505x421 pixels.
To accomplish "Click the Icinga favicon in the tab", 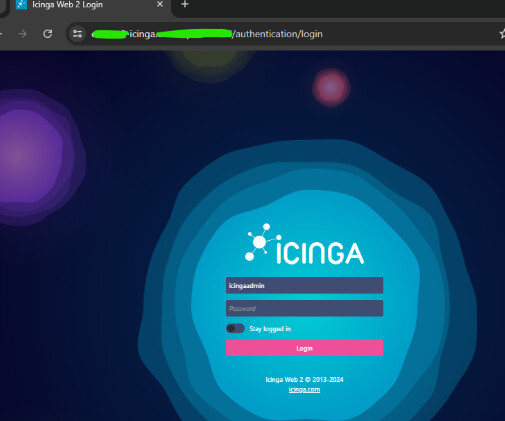I will 22,4.
